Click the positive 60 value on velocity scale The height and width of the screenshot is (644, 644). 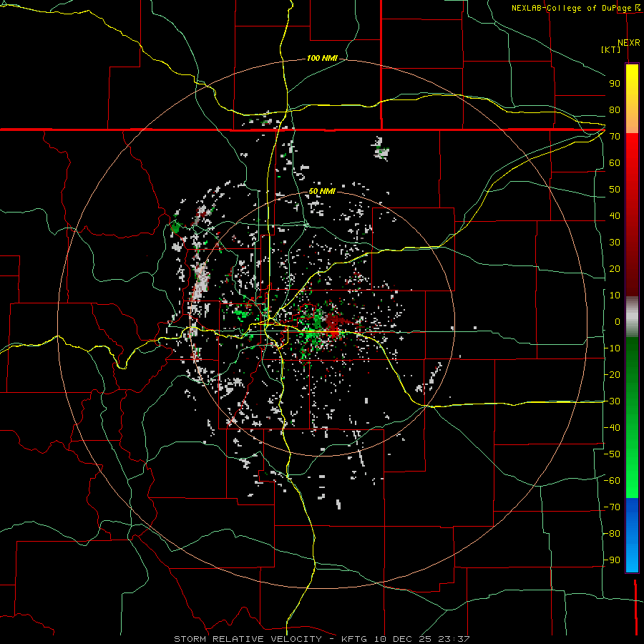[615, 163]
